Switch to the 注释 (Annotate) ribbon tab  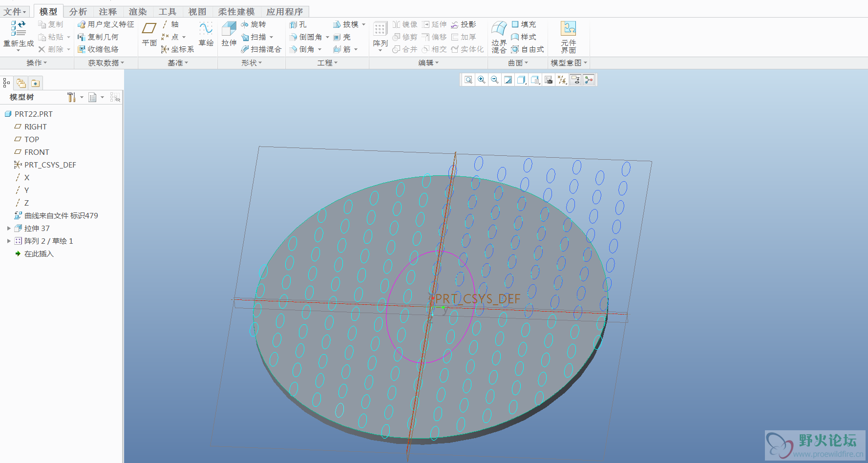(108, 12)
